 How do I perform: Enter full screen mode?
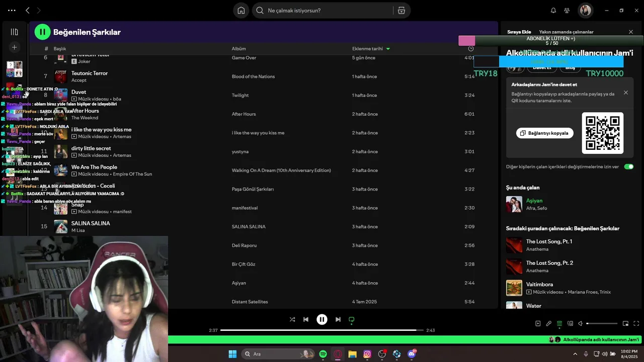coord(636,324)
